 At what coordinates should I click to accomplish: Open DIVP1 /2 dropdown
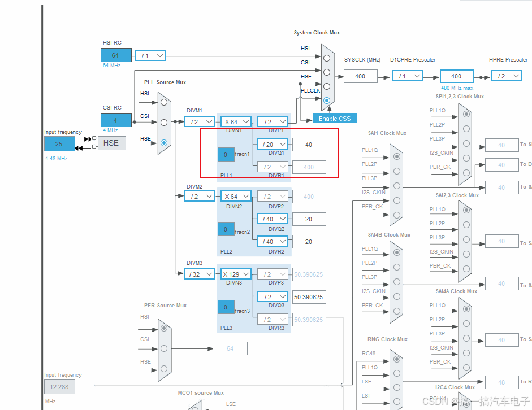pos(273,121)
